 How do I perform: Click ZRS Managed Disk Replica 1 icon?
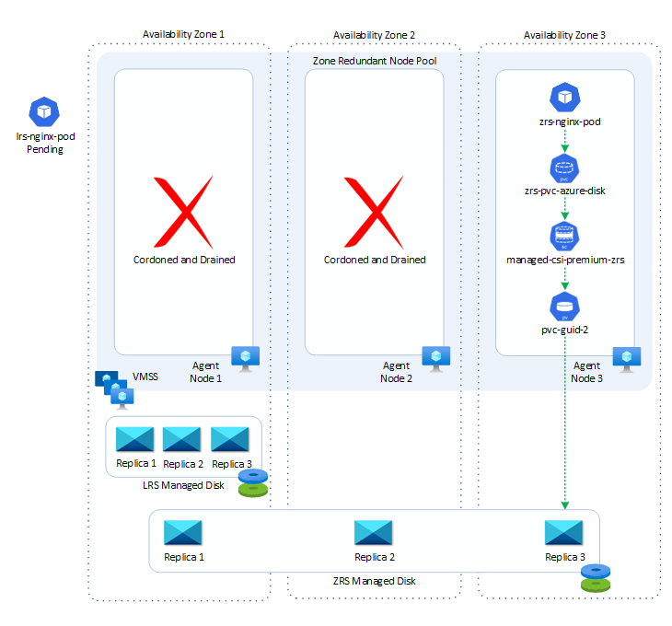coord(183,532)
